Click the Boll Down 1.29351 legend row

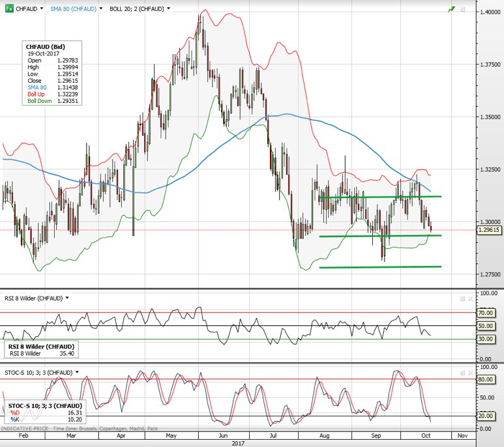click(x=52, y=101)
